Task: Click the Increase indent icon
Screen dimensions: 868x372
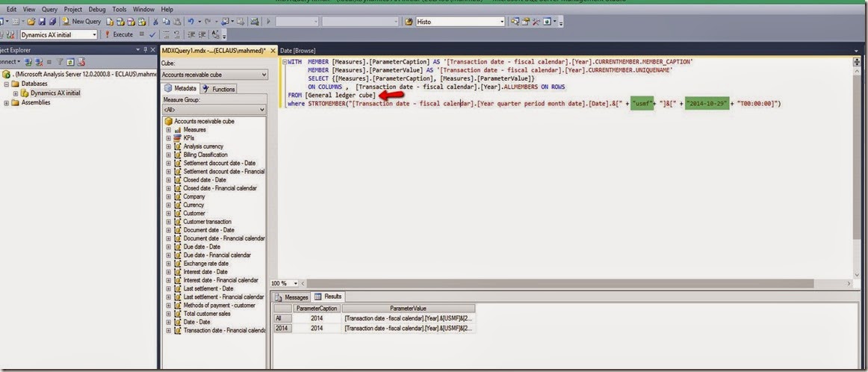Action: point(201,34)
